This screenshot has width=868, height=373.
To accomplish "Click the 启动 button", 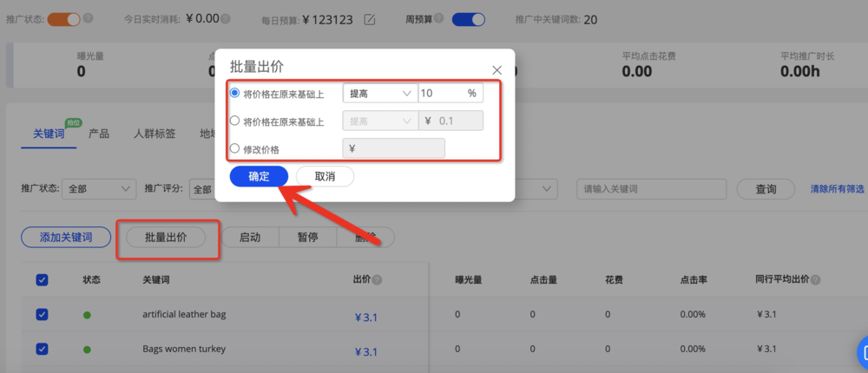I will [250, 238].
